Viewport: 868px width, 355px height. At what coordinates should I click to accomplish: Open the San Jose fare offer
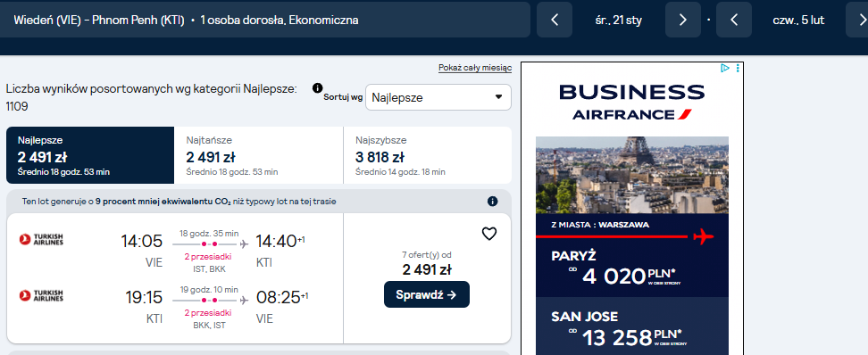click(632, 329)
